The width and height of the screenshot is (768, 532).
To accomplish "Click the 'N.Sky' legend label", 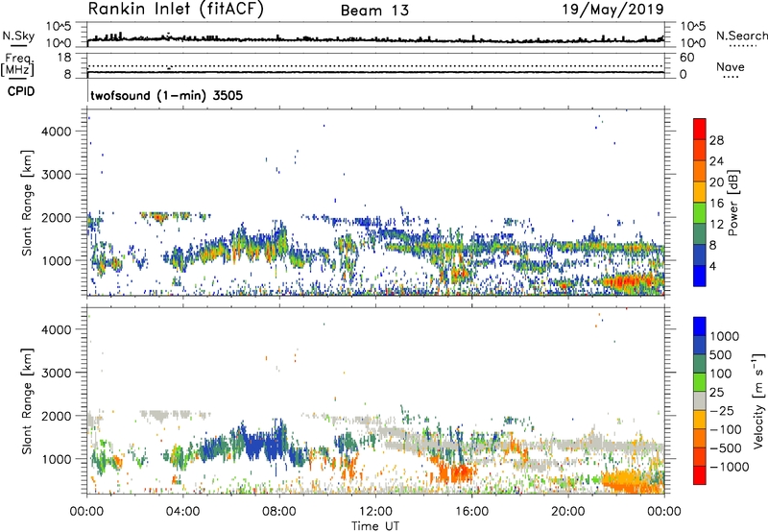I will (x=18, y=36).
